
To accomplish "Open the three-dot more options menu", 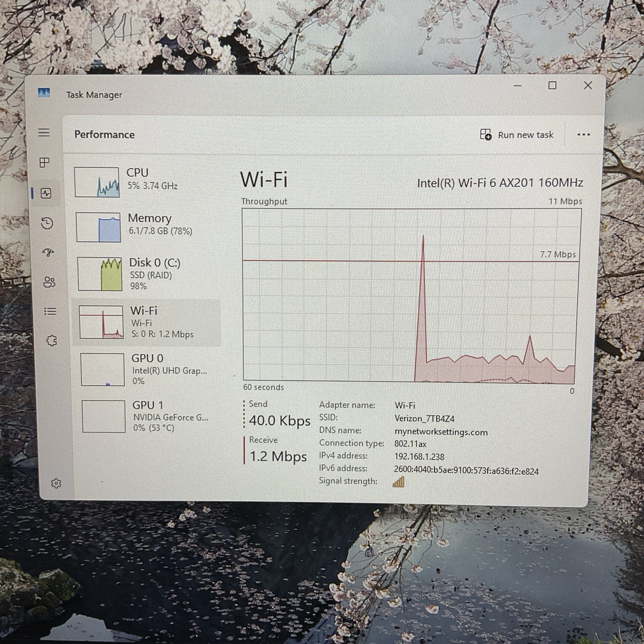I will (583, 134).
